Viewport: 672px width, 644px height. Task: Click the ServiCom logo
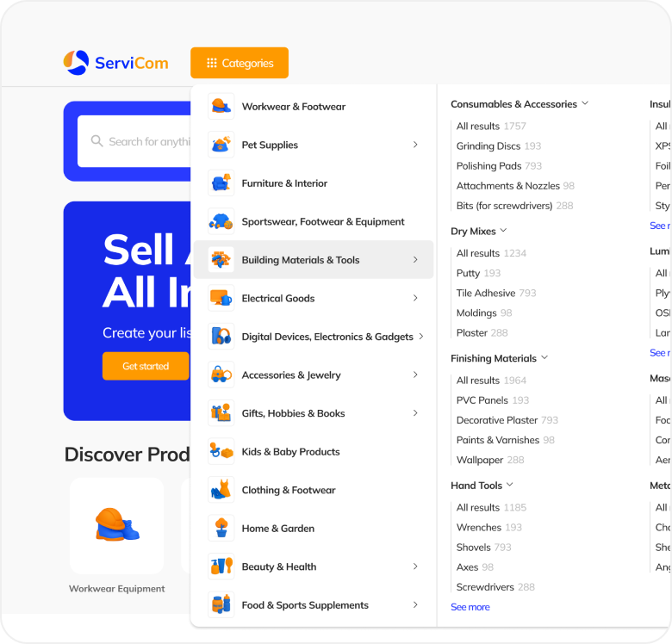pyautogui.click(x=115, y=63)
